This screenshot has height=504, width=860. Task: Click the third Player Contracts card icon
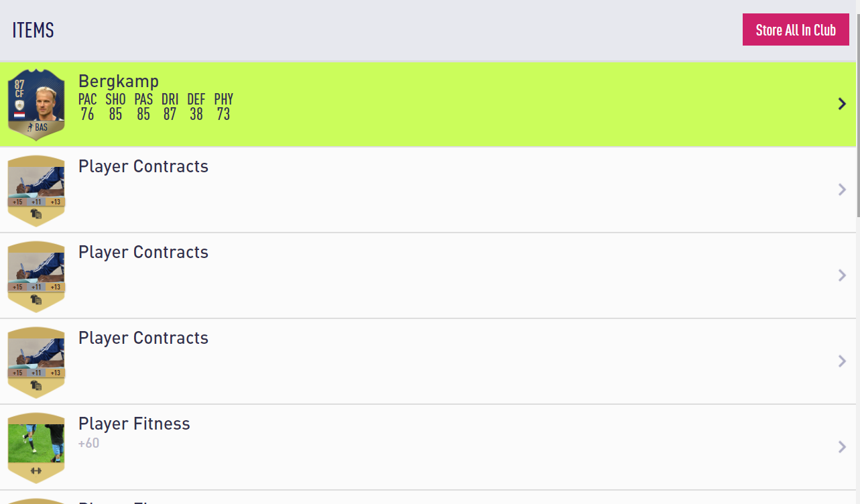coord(36,363)
